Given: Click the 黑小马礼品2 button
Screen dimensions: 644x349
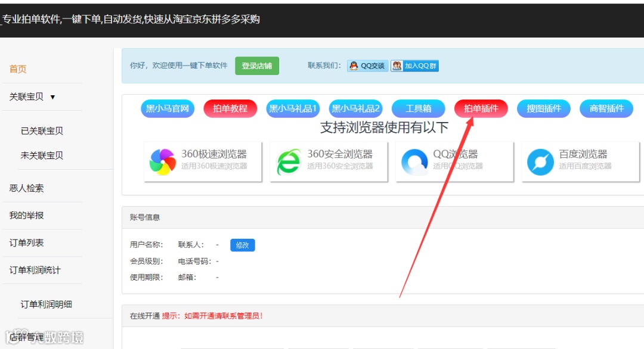Looking at the screenshot, I should click(355, 108).
